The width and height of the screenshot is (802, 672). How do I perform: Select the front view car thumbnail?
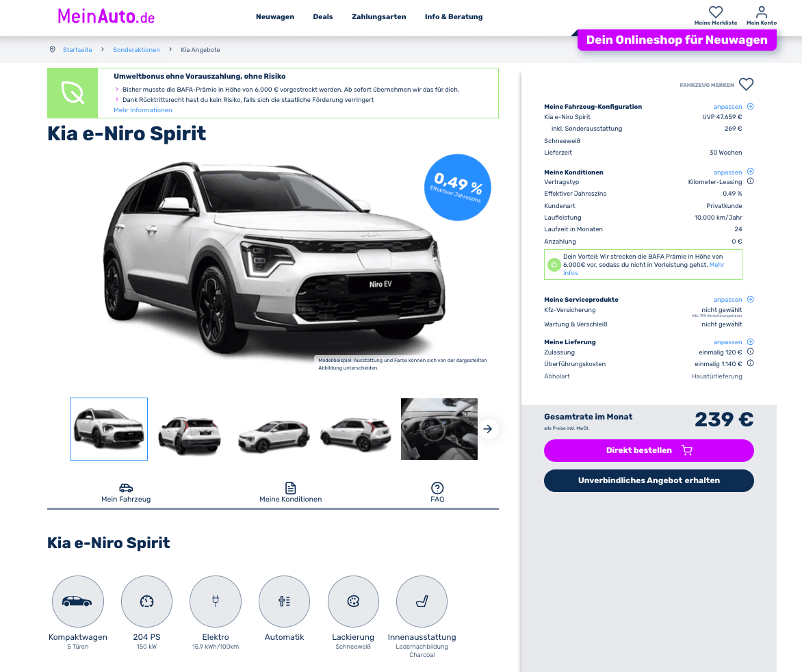click(109, 429)
